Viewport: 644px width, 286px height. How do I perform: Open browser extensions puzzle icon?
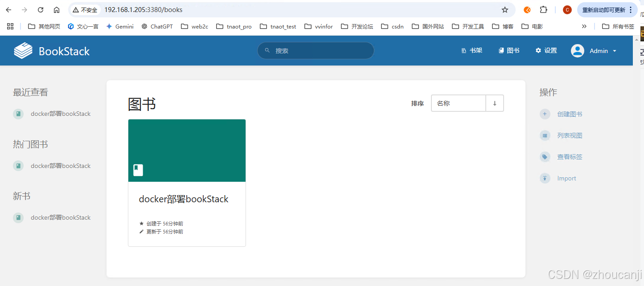tap(543, 10)
